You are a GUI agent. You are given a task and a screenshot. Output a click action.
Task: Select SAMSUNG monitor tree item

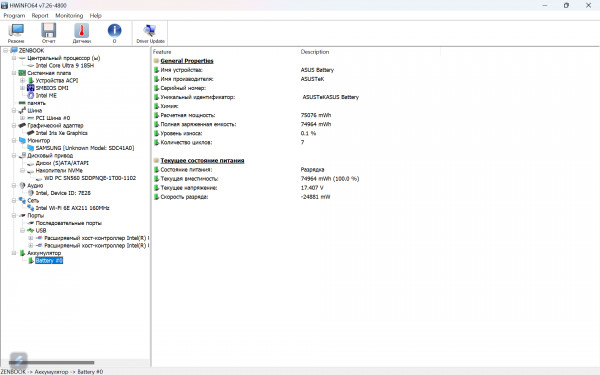(85, 148)
